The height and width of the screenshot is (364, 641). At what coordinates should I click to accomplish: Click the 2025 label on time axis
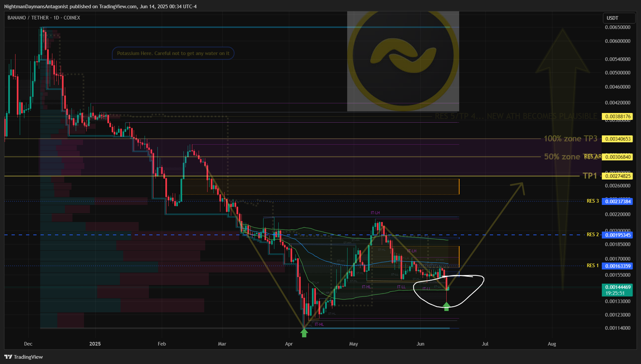[x=95, y=344]
